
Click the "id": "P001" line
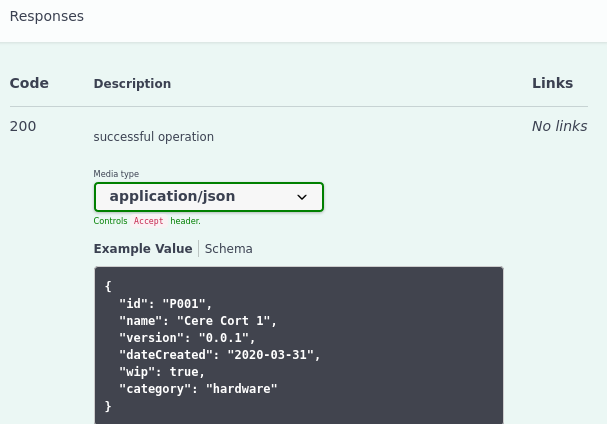(165, 304)
